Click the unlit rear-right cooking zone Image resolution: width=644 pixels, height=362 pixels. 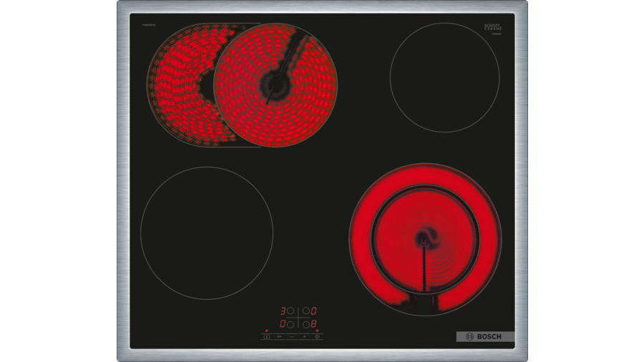pyautogui.click(x=444, y=77)
